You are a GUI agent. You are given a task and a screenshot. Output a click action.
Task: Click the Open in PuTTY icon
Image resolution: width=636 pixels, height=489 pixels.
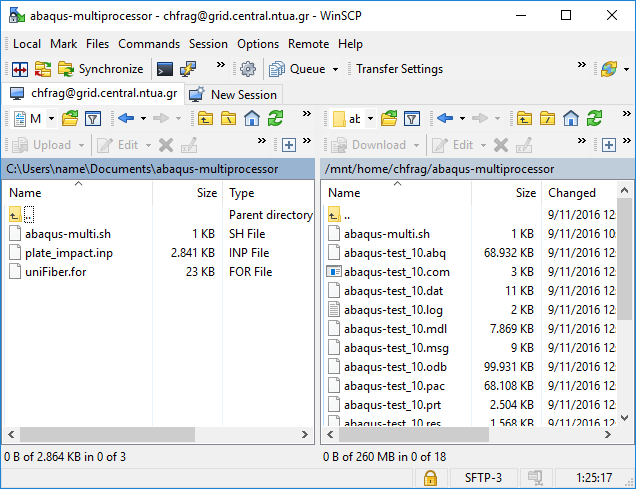coord(188,69)
